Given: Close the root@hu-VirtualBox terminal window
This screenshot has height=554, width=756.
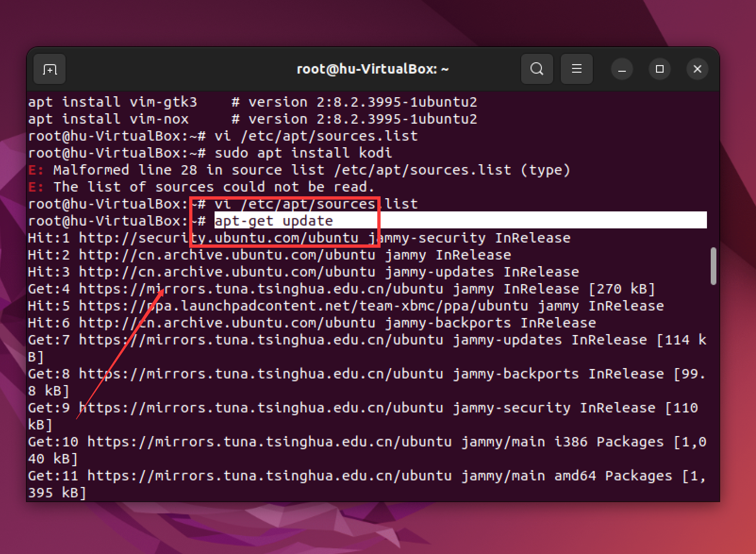Looking at the screenshot, I should pos(697,69).
